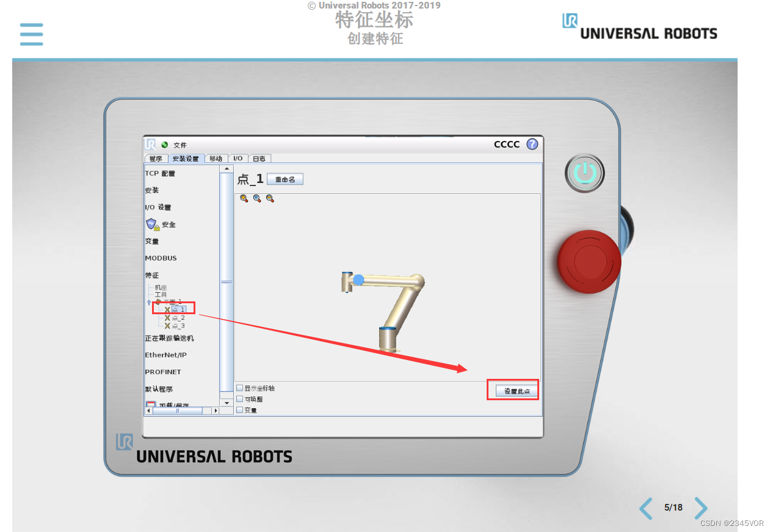Select 工具 in the feature tree

click(161, 295)
